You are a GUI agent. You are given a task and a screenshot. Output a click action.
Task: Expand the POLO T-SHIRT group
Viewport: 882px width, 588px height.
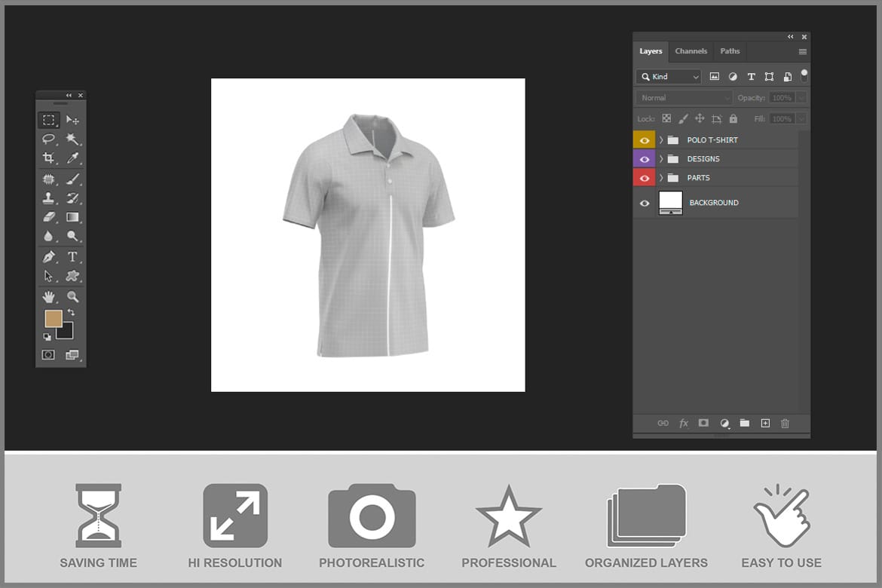[661, 140]
